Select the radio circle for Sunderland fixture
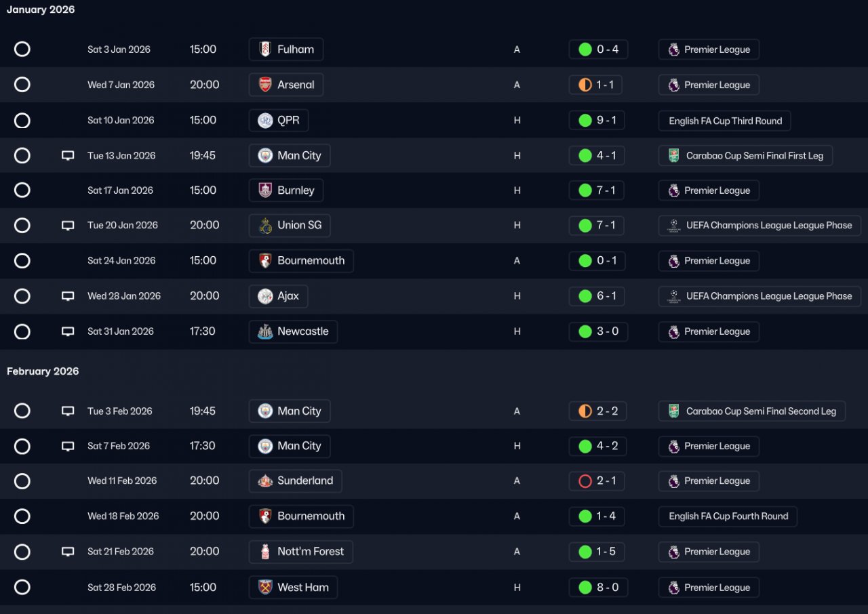The width and height of the screenshot is (868, 614). coord(22,481)
